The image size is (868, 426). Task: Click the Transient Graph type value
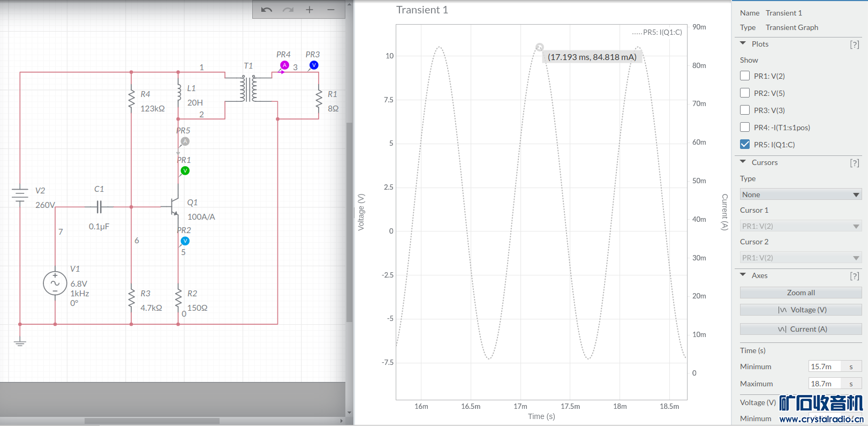click(792, 27)
